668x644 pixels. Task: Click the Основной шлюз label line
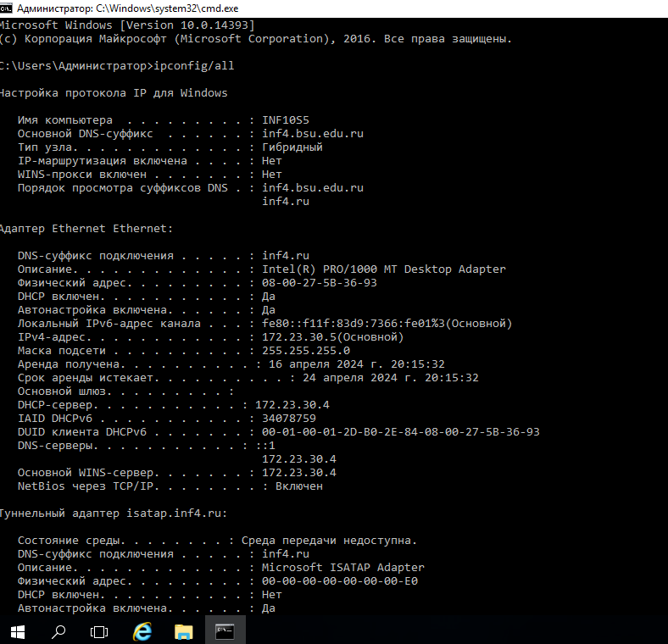point(126,391)
